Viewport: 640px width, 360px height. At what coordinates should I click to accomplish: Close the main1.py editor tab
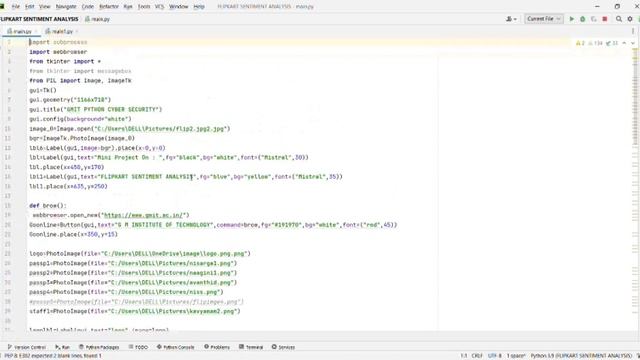pos(77,31)
